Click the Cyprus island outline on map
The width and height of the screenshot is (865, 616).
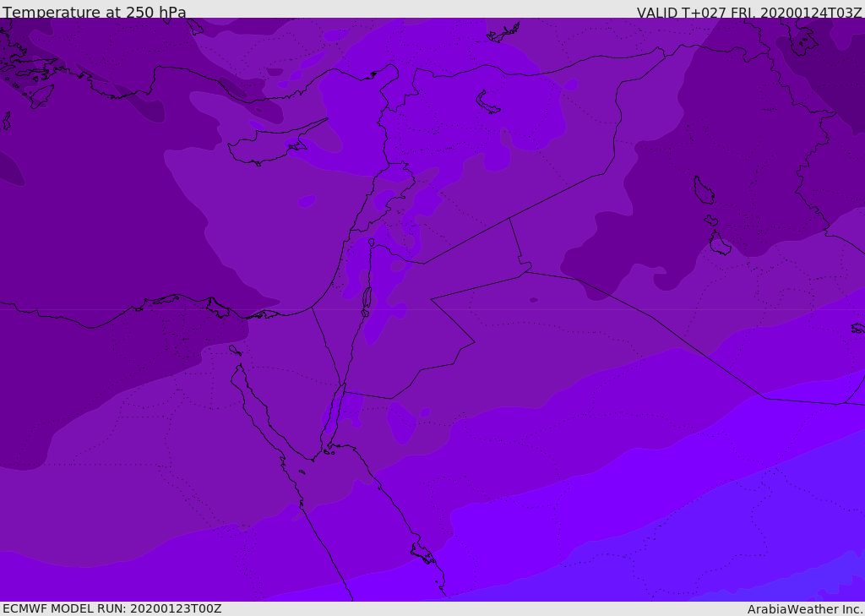(276, 144)
